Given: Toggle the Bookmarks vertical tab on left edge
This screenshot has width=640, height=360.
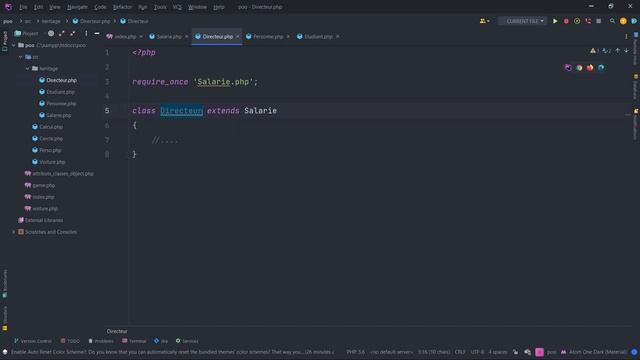Looking at the screenshot, I should click(5, 283).
